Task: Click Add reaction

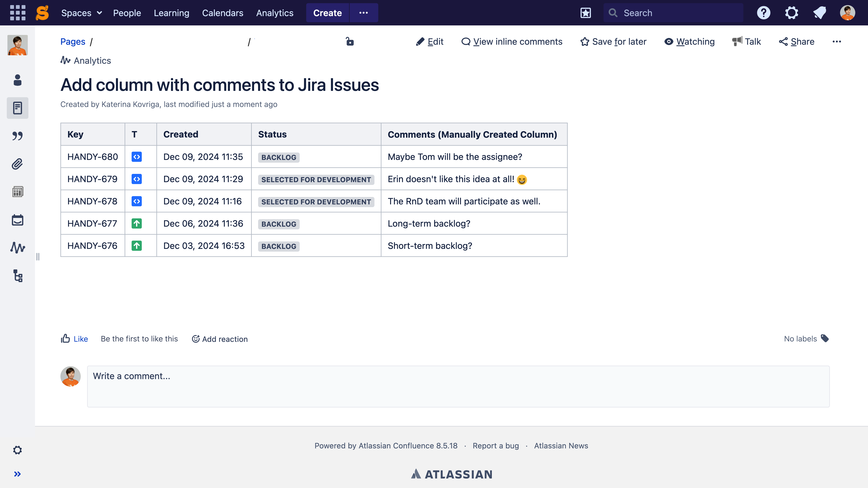Action: [220, 339]
